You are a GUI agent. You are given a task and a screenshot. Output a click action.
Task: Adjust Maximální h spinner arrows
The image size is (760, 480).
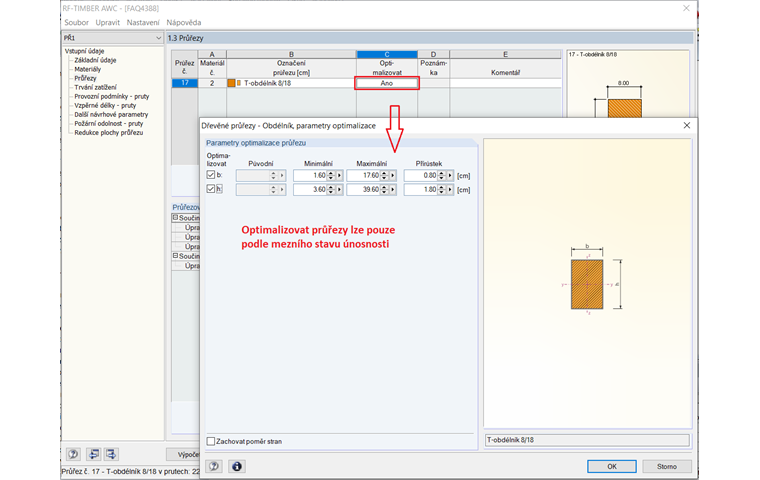tap(384, 190)
